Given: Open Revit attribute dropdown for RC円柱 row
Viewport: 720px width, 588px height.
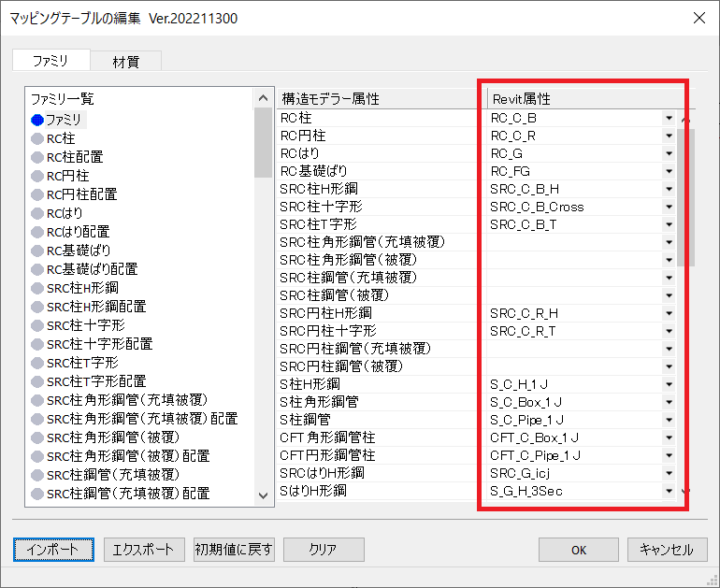Looking at the screenshot, I should point(669,136).
